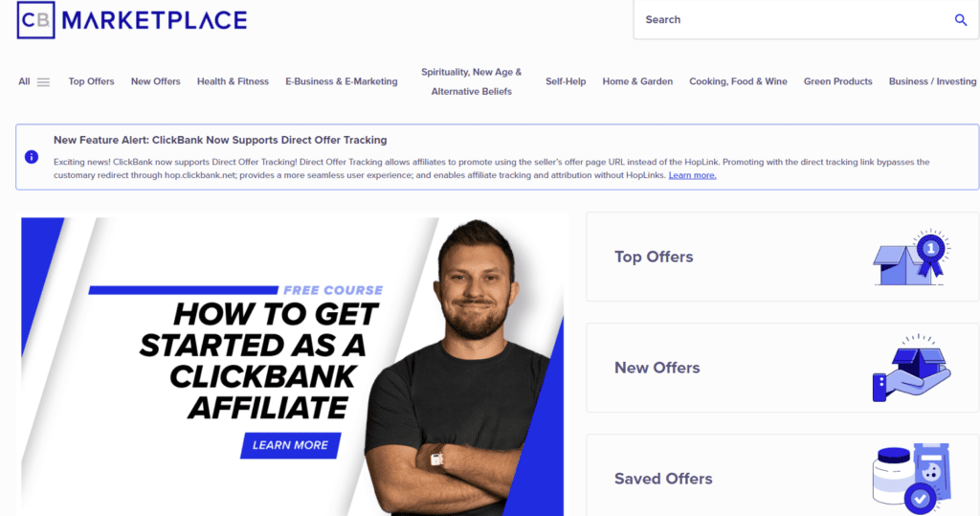Viewport: 980px width, 516px height.
Task: Click the Top Offers ribbon box icon
Action: (912, 258)
